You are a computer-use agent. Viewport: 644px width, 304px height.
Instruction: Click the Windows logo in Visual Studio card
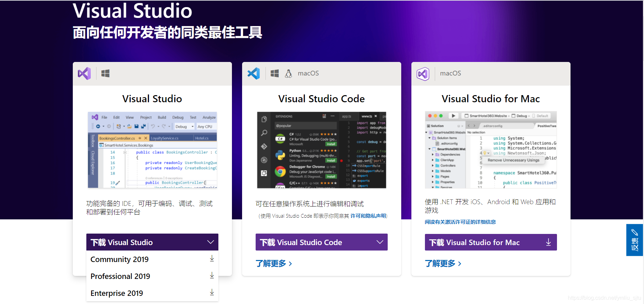105,73
